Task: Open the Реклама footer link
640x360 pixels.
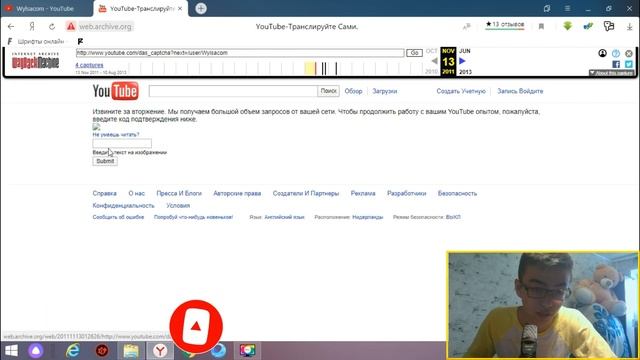Action: click(363, 193)
